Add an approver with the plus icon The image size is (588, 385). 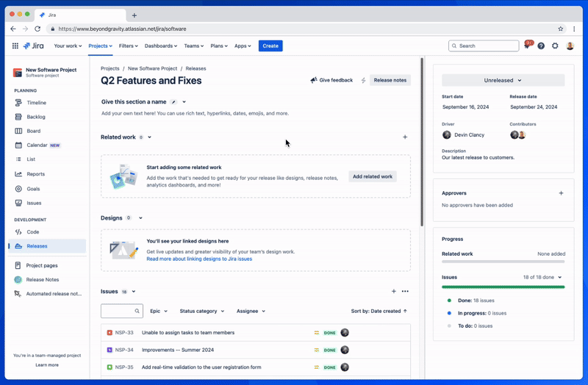click(x=561, y=193)
